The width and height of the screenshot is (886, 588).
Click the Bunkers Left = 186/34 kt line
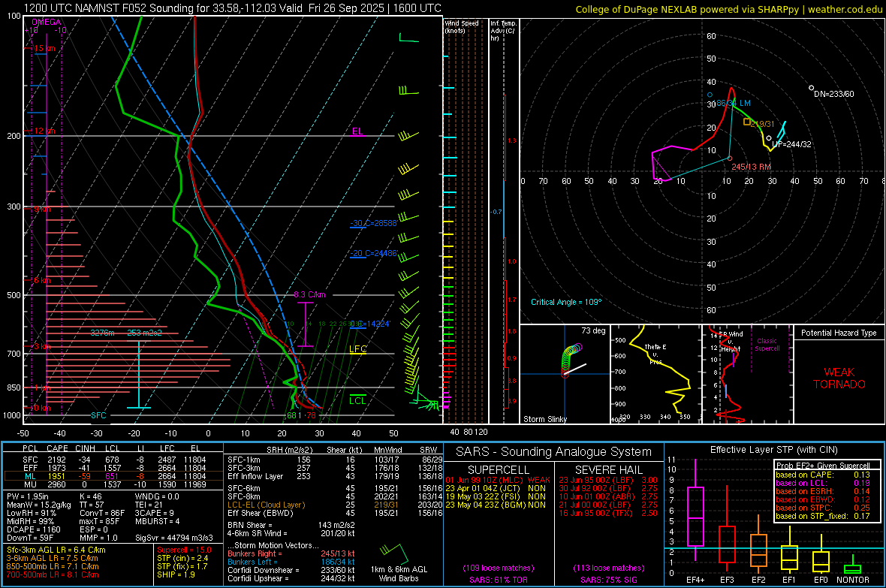pyautogui.click(x=291, y=562)
